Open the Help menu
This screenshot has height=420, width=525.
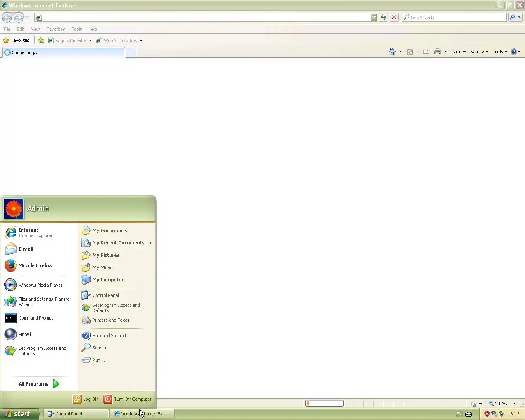coord(93,29)
